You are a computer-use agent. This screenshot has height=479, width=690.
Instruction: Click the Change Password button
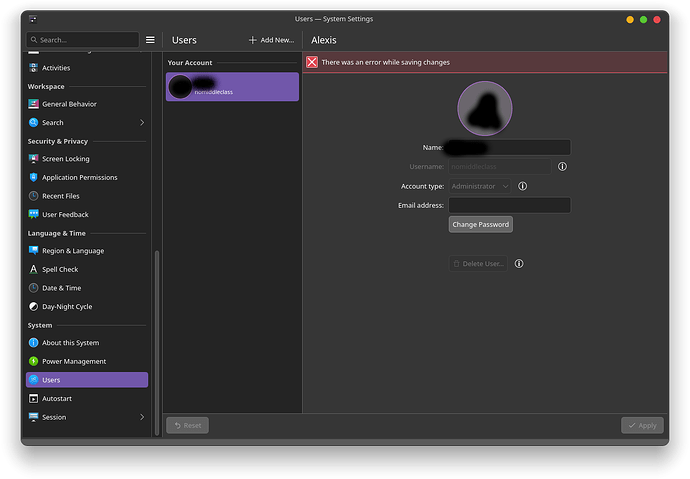pos(481,224)
